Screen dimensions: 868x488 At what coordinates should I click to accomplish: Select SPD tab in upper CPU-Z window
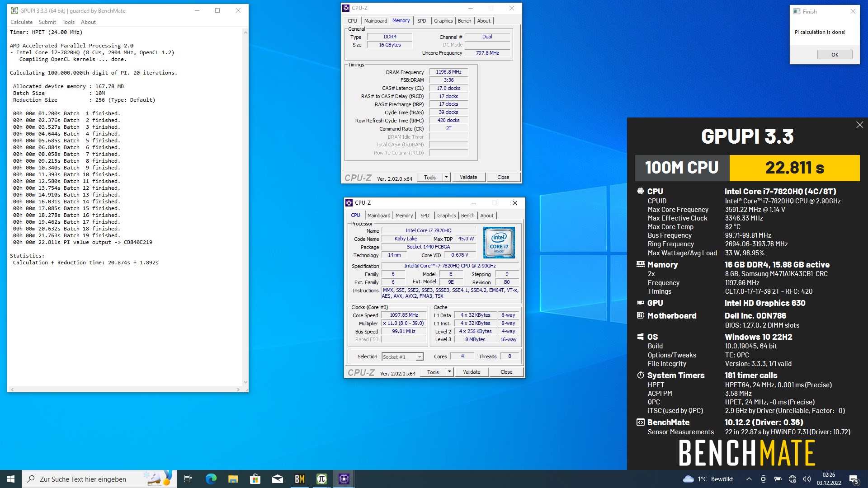421,21
